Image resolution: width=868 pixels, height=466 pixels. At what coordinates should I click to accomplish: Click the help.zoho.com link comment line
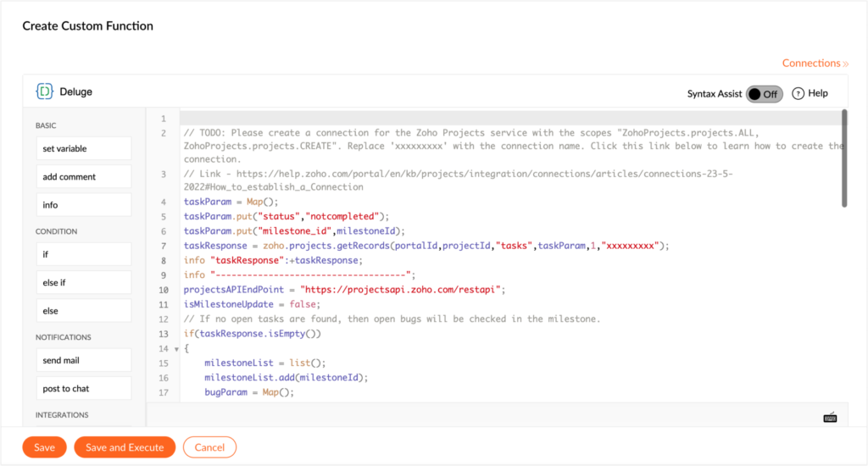pos(458,180)
